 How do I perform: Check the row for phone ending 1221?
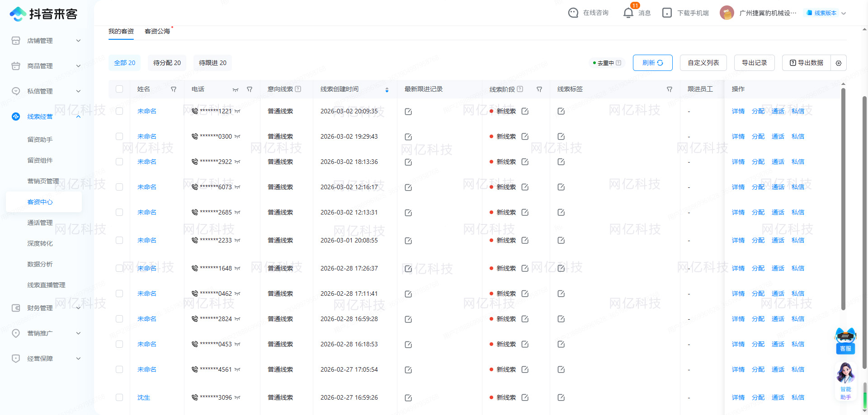pyautogui.click(x=119, y=111)
